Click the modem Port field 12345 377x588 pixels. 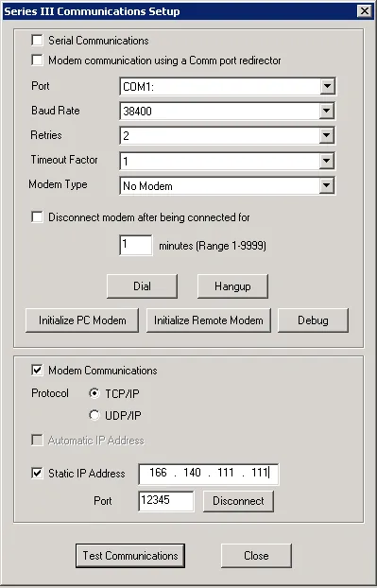166,501
